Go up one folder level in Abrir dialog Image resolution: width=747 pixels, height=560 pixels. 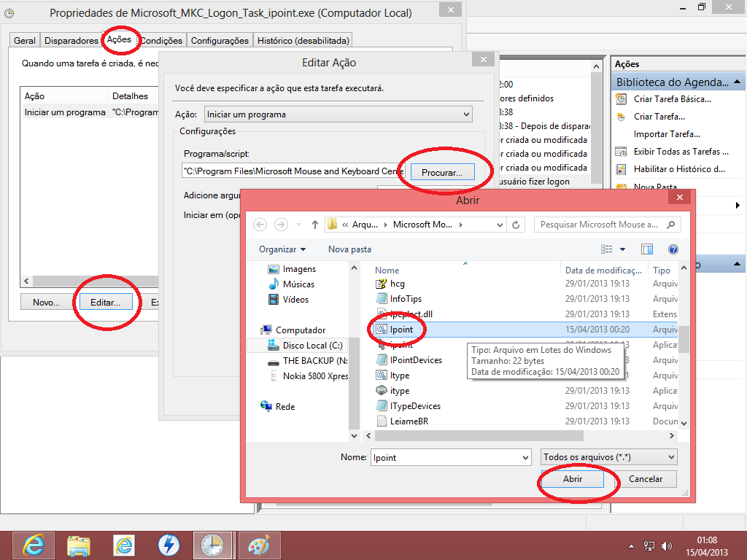pos(315,225)
